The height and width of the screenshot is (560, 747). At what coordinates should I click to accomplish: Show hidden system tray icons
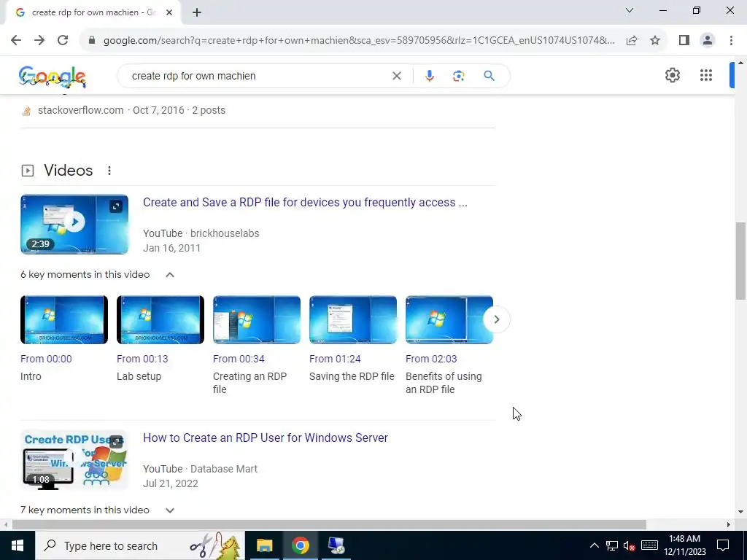[x=594, y=545]
